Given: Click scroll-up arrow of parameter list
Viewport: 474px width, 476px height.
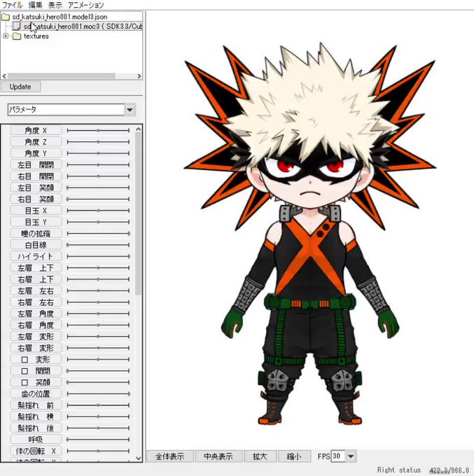Looking at the screenshot, I should pos(139,129).
